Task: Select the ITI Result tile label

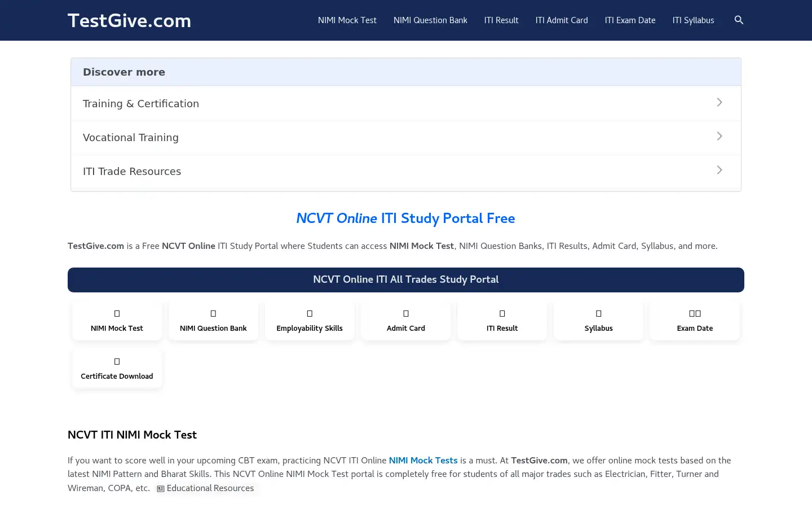Action: pos(502,329)
